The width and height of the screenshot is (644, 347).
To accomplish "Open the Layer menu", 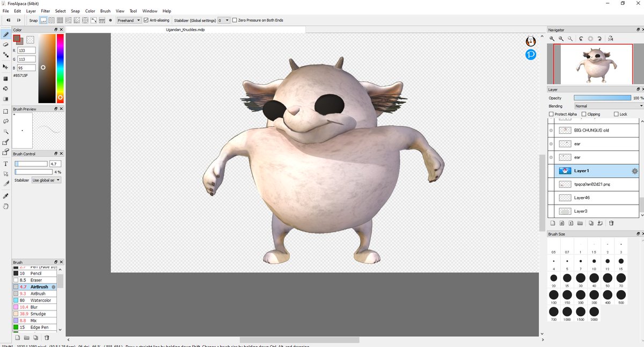I will click(31, 11).
